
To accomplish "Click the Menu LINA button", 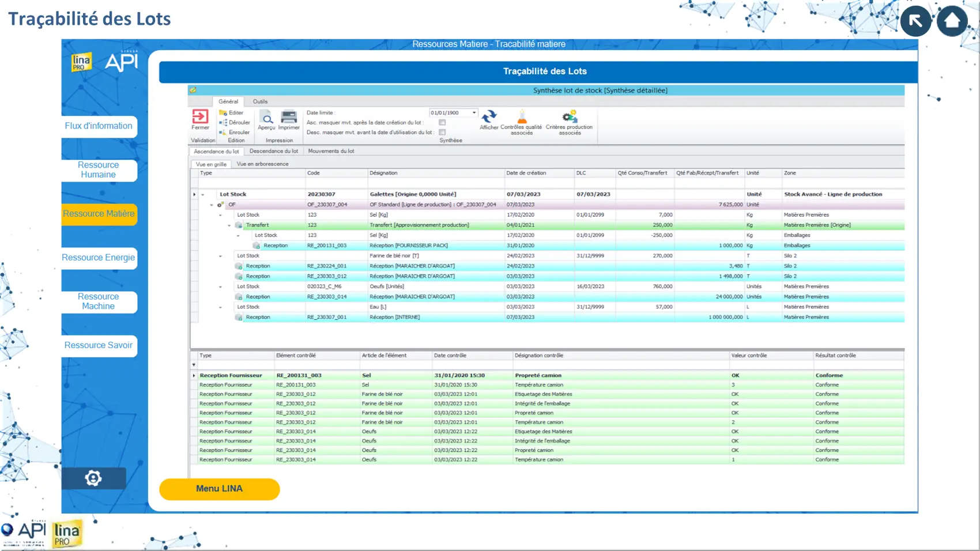I will click(x=219, y=489).
